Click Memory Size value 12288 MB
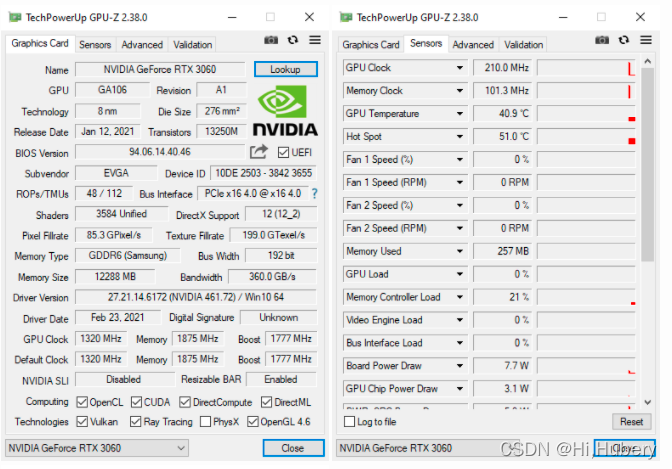This screenshot has width=672, height=469. [x=115, y=277]
